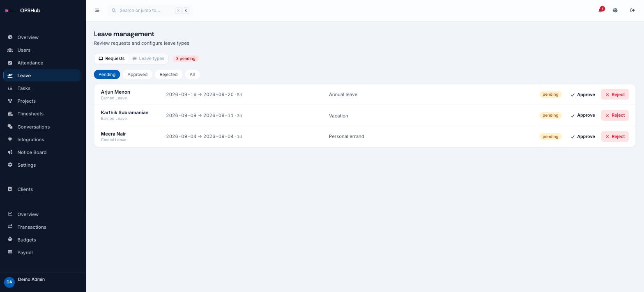Click the Integrations plug icon
The height and width of the screenshot is (292, 644).
tap(10, 139)
